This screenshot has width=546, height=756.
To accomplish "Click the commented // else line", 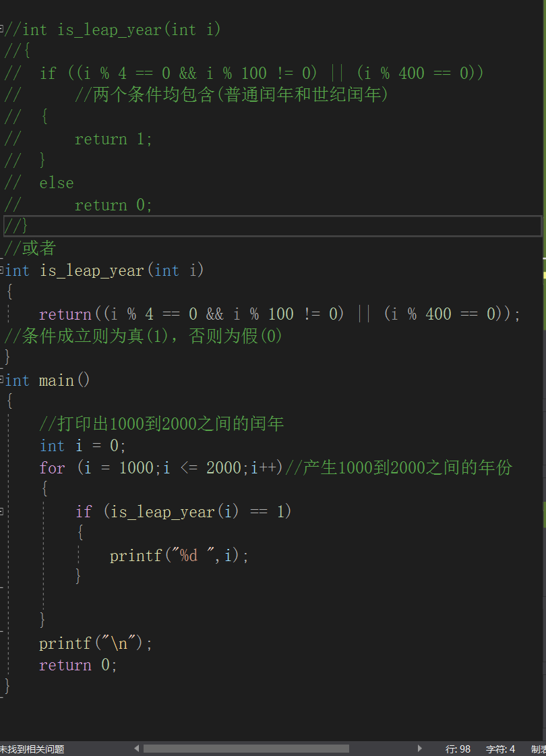I will pyautogui.click(x=39, y=183).
